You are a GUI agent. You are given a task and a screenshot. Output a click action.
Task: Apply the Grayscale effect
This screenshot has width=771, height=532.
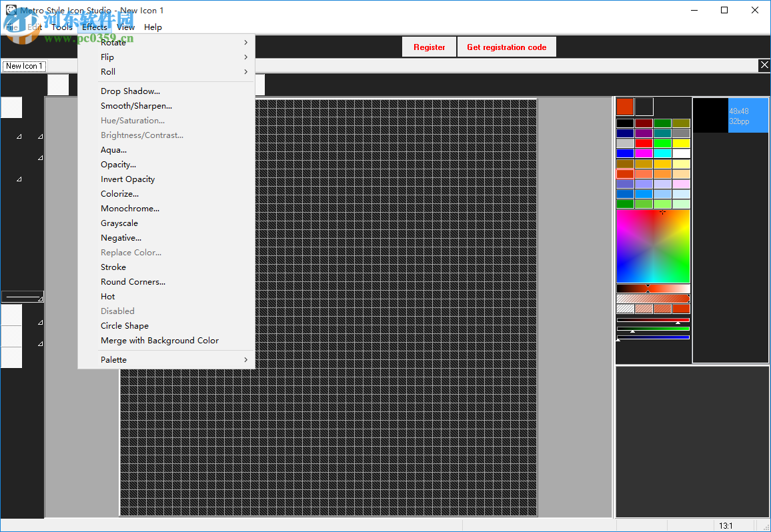click(x=119, y=223)
